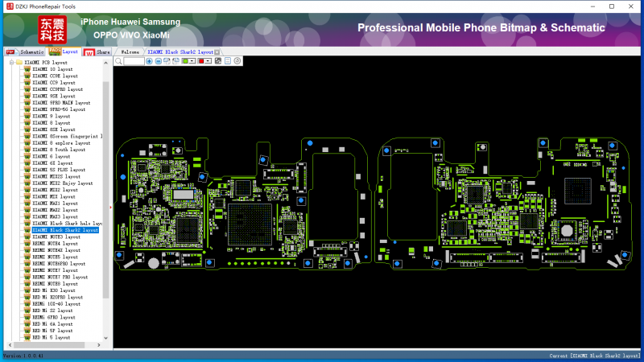Screen dimensions: 644x362
Task: Click the magnifier search icon in toolbar
Action: point(119,61)
